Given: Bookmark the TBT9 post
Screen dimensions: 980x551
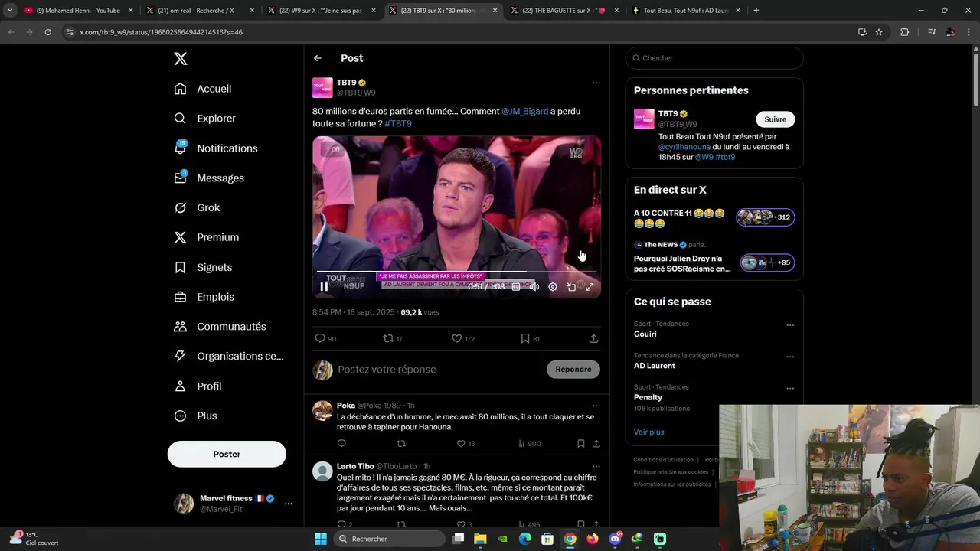Looking at the screenshot, I should 524,338.
